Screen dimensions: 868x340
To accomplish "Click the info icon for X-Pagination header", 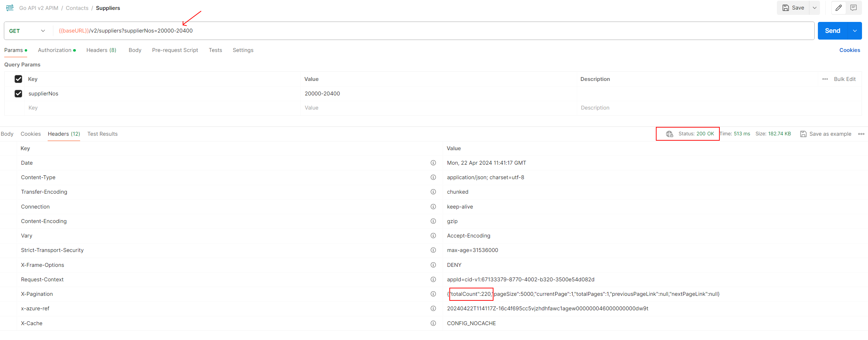I will pyautogui.click(x=433, y=294).
